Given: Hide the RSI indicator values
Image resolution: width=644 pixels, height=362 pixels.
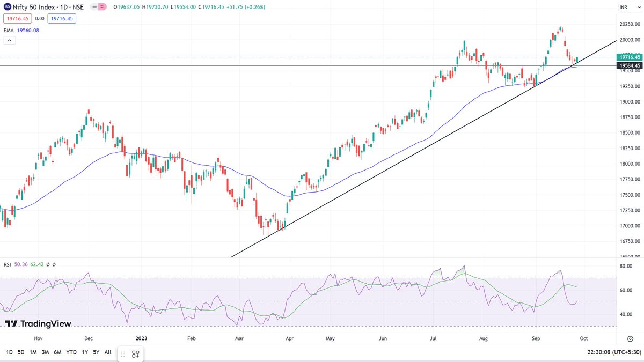Looking at the screenshot, I should coord(48,264).
